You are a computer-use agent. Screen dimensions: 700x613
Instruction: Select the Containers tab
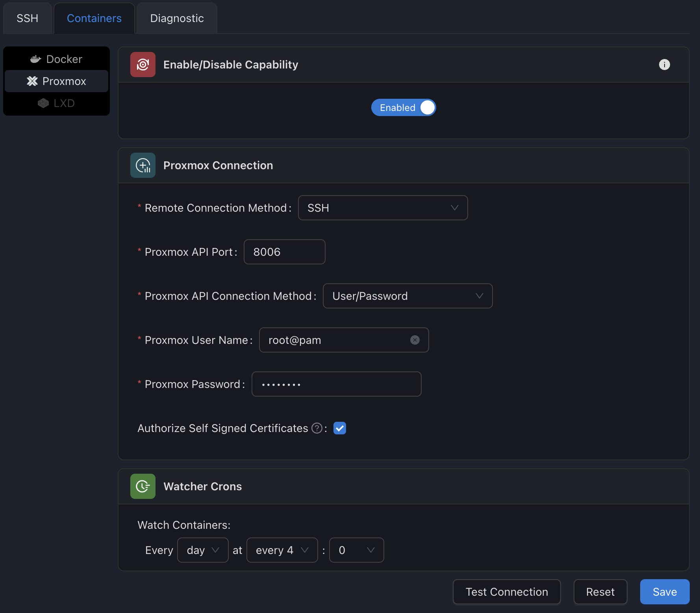click(94, 18)
